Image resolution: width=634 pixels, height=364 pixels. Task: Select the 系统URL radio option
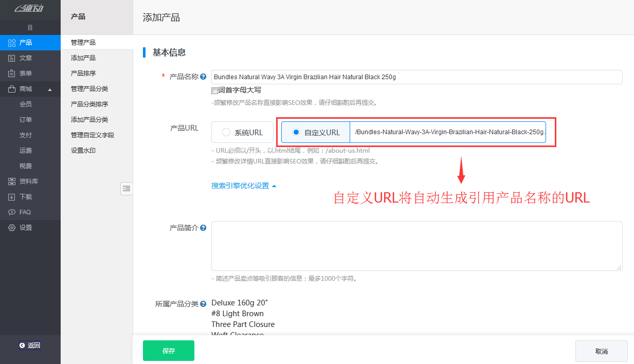pos(226,133)
